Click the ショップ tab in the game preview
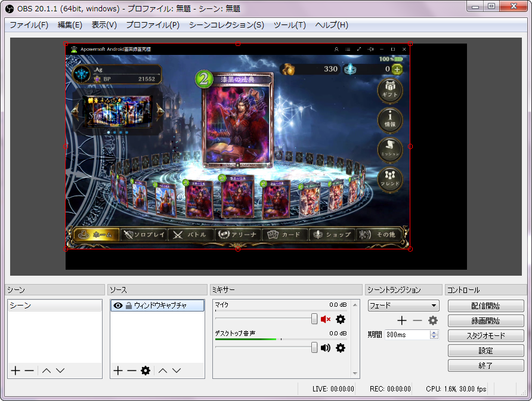Image resolution: width=532 pixels, height=401 pixels. [x=332, y=235]
